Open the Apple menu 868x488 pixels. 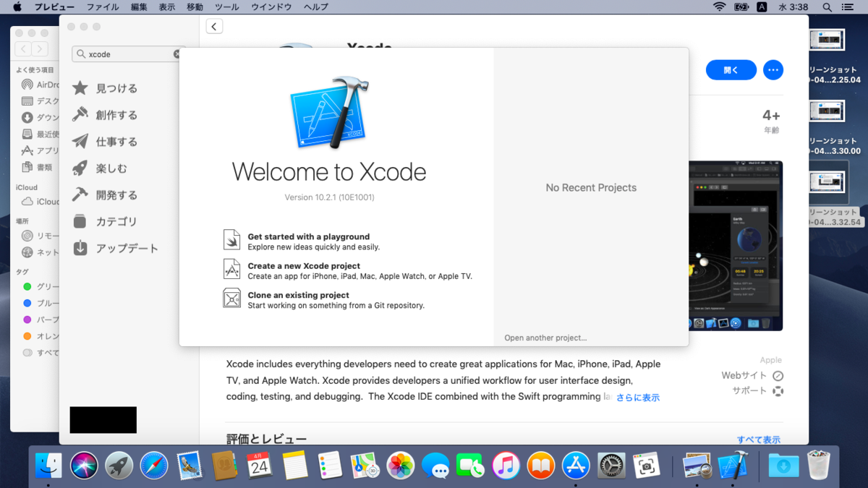[x=17, y=7]
